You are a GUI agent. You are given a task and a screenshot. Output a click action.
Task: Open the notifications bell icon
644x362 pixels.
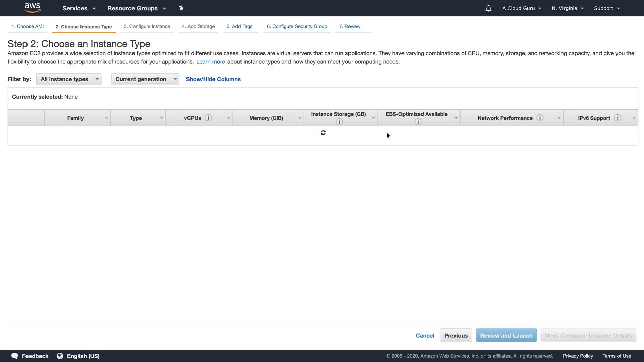point(488,8)
